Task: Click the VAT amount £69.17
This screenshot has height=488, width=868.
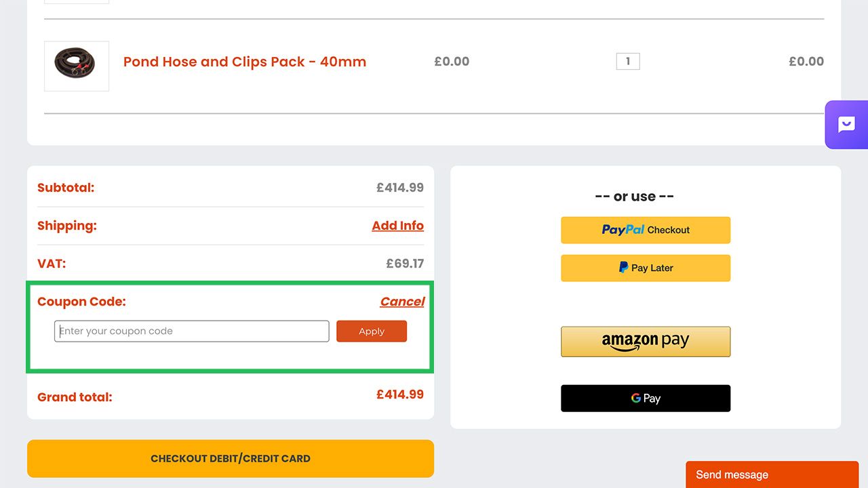Action: coord(405,264)
